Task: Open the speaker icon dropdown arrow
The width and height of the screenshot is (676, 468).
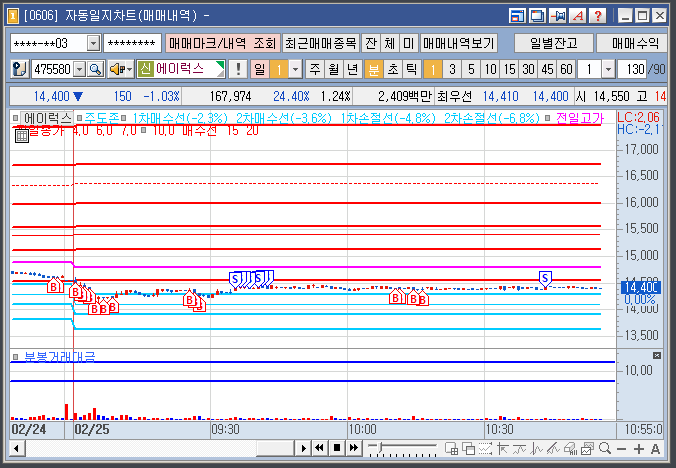Action: click(129, 69)
